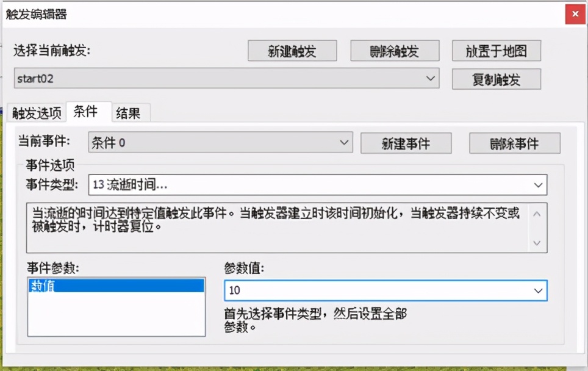Viewport: 588px width, 371px height.
Task: Switch to the 结果 tab
Action: [x=131, y=113]
